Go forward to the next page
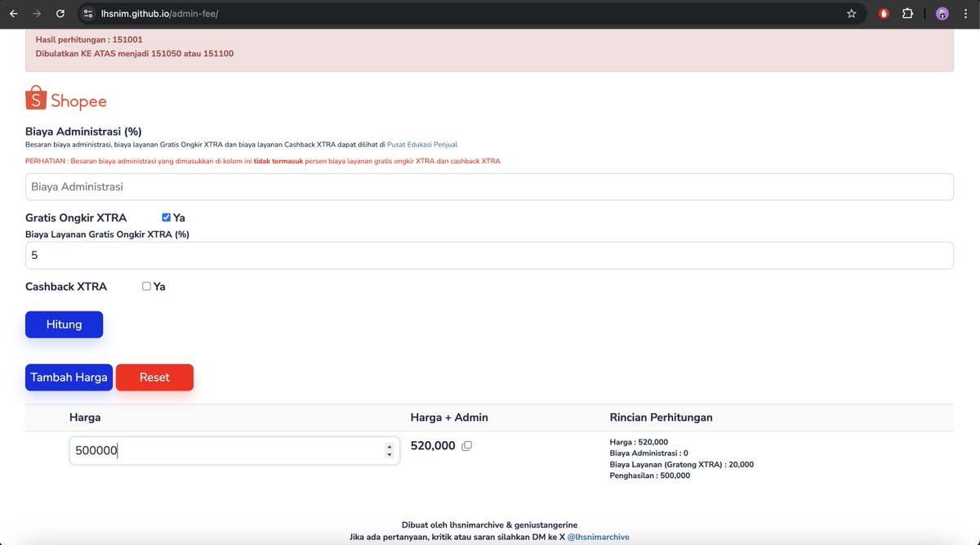Screen dimensions: 980x545 37,14
